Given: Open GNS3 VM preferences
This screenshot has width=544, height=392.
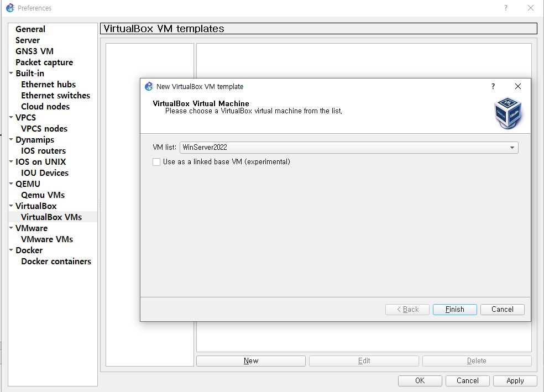Looking at the screenshot, I should pos(34,51).
